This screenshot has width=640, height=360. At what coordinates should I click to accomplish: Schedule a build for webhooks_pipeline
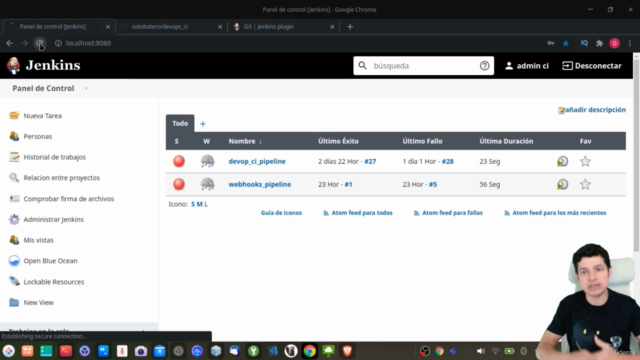click(562, 184)
